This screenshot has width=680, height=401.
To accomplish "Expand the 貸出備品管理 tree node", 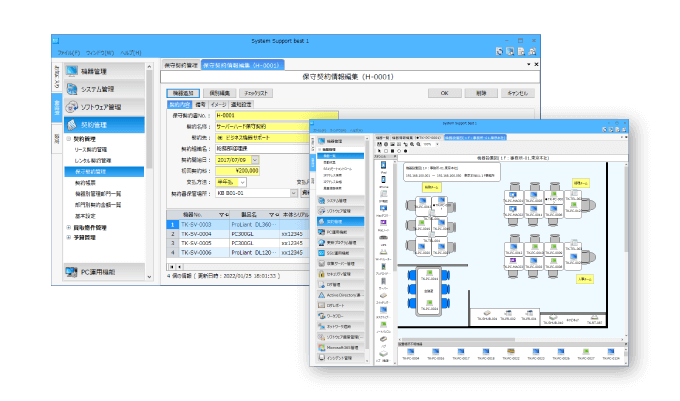I will click(x=69, y=228).
